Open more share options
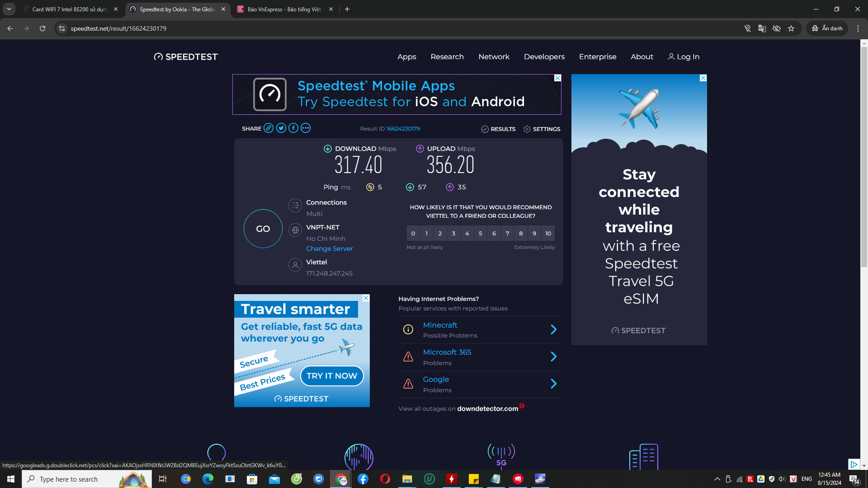Screen dimensions: 868x488 click(306, 128)
